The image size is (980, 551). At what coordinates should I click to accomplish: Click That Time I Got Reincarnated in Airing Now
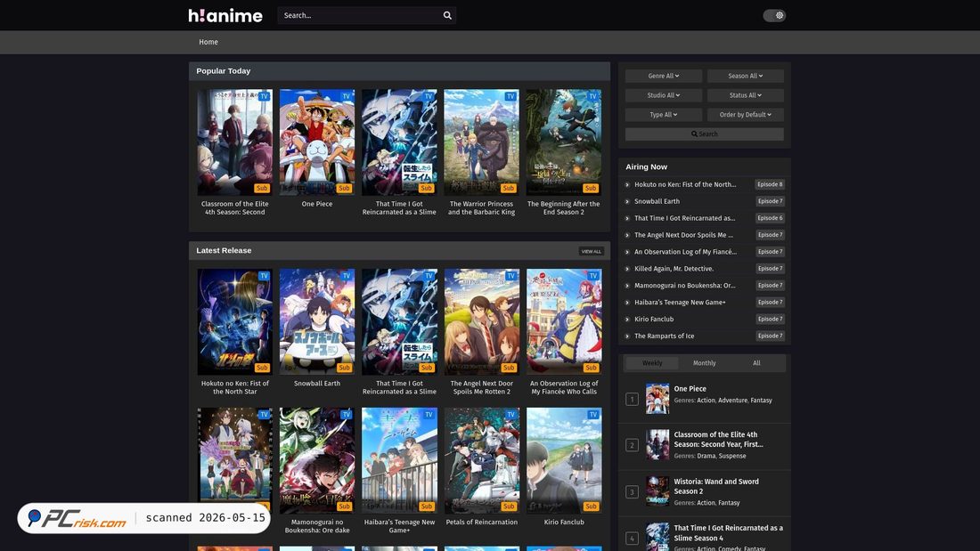point(684,218)
